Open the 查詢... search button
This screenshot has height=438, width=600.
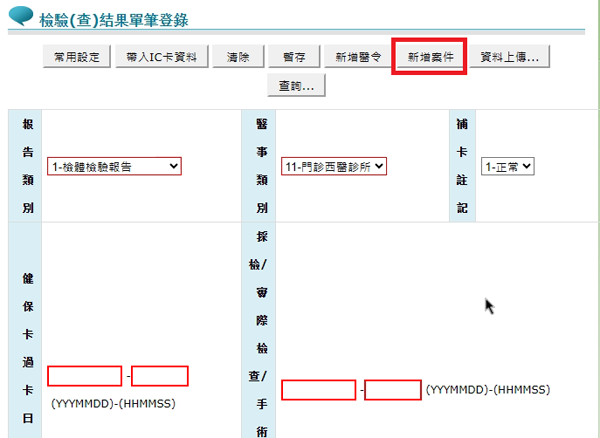click(296, 86)
